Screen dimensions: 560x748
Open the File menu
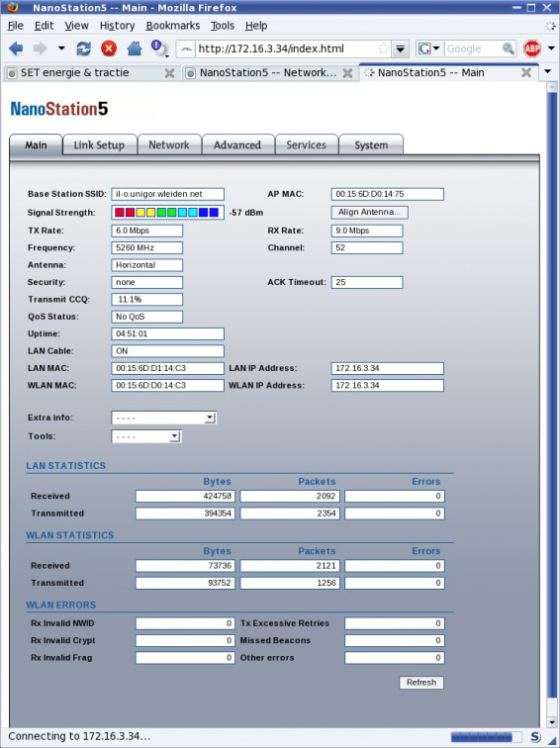(16, 26)
